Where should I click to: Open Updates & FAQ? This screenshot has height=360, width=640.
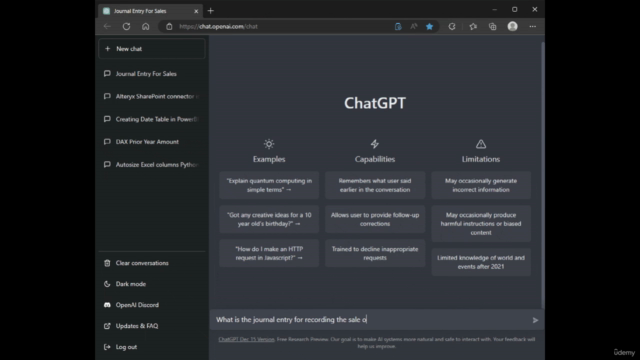(152, 326)
